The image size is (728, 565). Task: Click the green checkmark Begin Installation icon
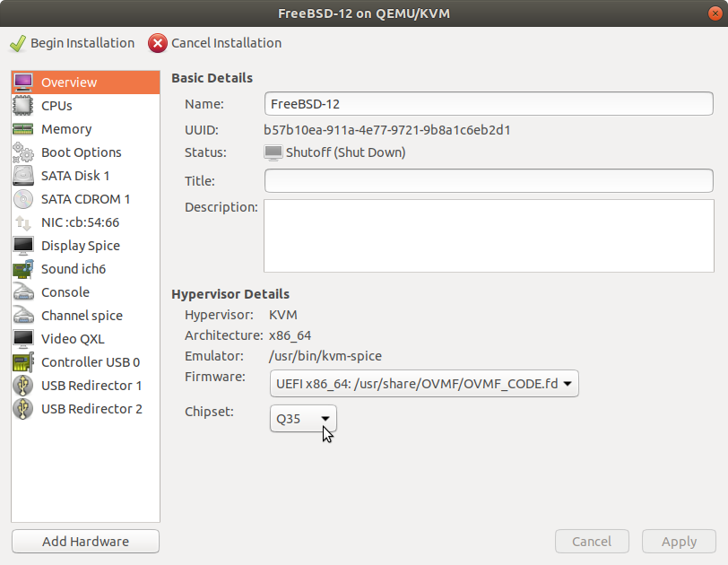pos(18,44)
